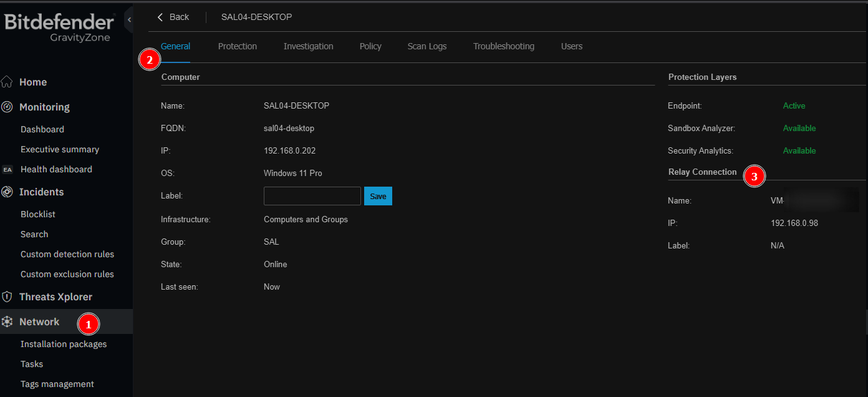Click the Home house icon

point(7,82)
